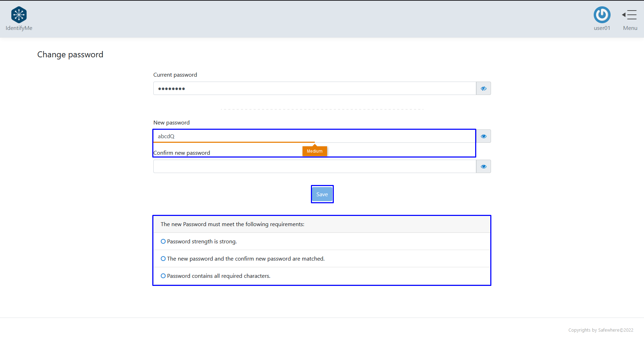Click the orange 'Medium' strength tooltip
This screenshot has width=644, height=339.
click(x=314, y=151)
